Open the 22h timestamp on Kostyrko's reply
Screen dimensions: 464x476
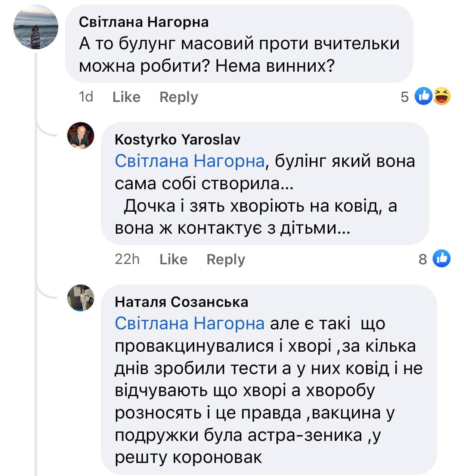(127, 259)
